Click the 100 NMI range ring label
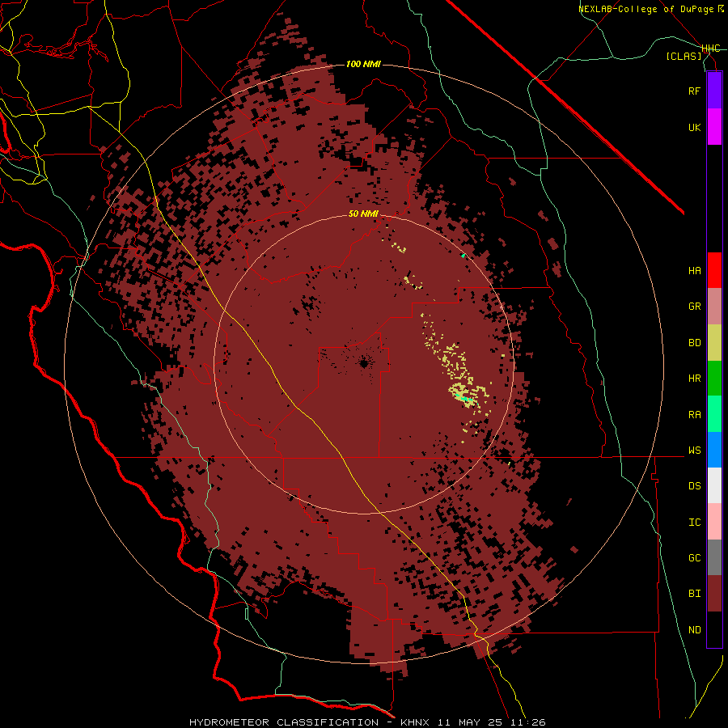 click(363, 64)
